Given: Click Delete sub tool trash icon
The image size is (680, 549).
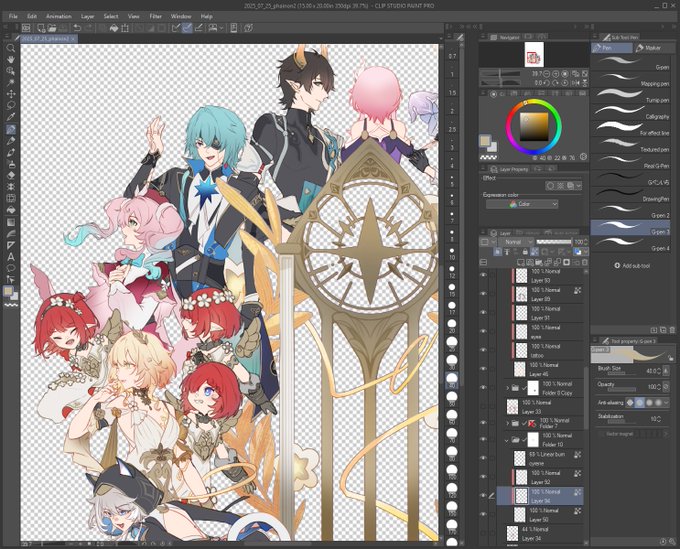Looking at the screenshot, I should tap(672, 330).
